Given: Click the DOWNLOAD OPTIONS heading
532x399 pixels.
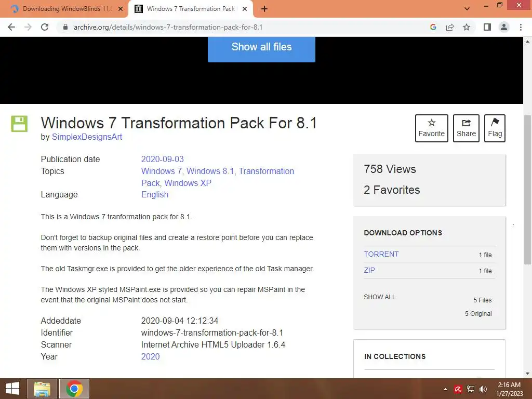Looking at the screenshot, I should pyautogui.click(x=403, y=233).
